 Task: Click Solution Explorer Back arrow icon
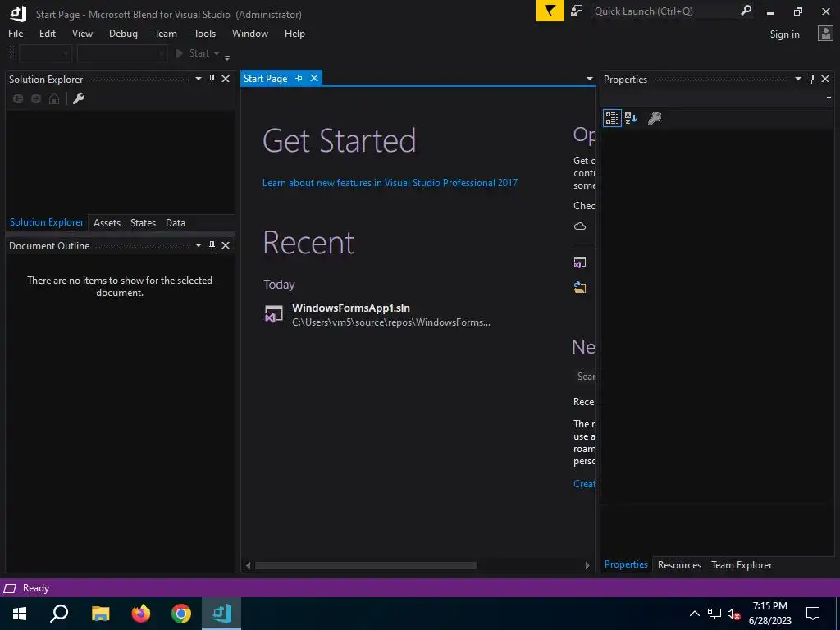[18, 98]
